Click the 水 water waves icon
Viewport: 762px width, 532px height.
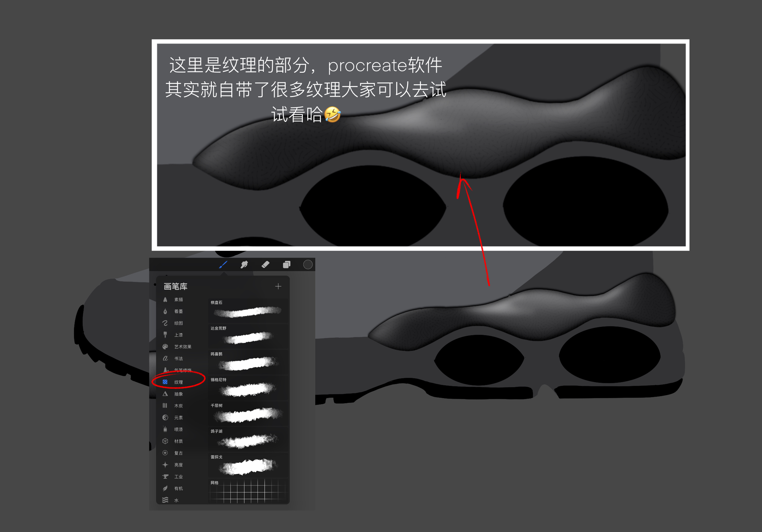click(x=165, y=500)
